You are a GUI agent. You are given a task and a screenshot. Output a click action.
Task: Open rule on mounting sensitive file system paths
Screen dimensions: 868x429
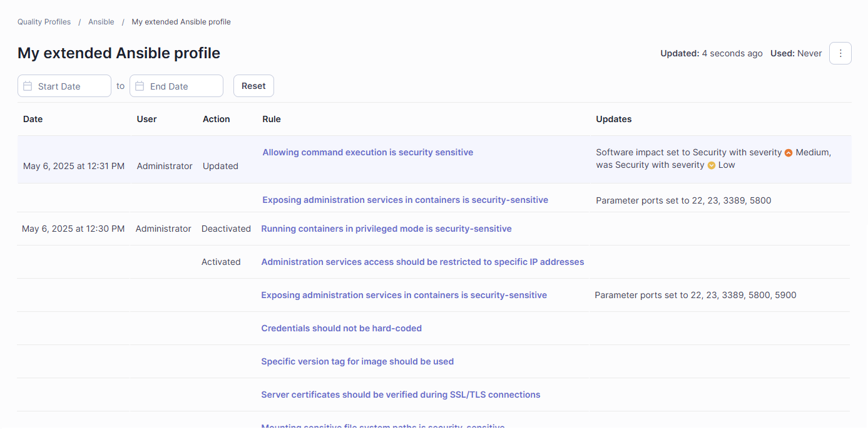coord(382,425)
